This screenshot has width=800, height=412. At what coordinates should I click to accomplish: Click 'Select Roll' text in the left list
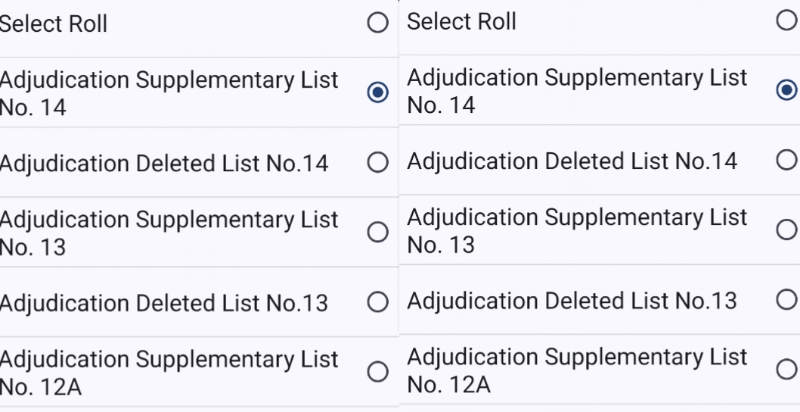[53, 24]
